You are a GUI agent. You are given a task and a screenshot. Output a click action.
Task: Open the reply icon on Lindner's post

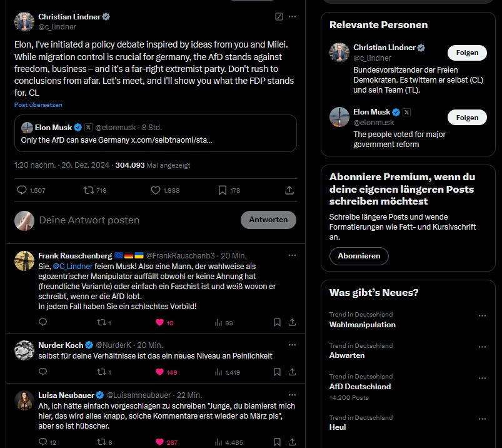pyautogui.click(x=21, y=190)
